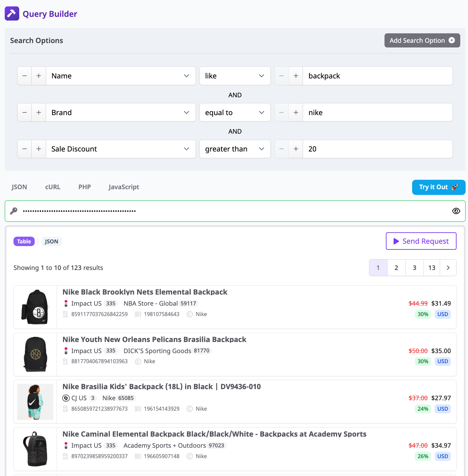Click DICK'S Sporting Goods 81770 merchant
Image resolution: width=468 pixels, height=476 pixels.
[x=167, y=351]
